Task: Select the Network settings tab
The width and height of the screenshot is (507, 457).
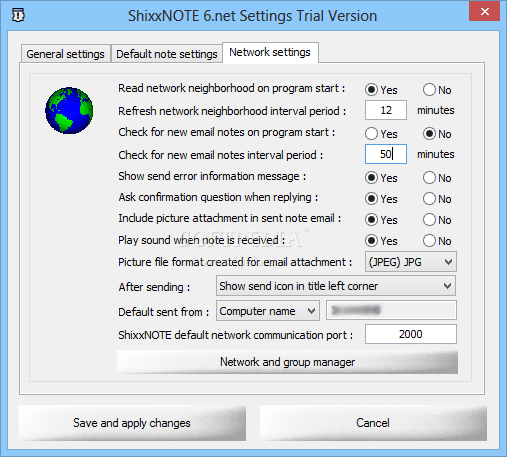Action: (270, 52)
